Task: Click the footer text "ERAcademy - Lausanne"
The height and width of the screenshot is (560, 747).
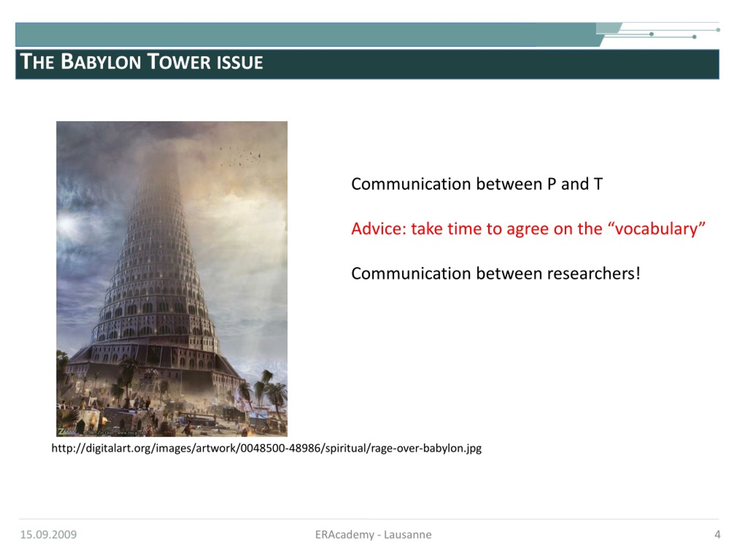Action: click(373, 535)
